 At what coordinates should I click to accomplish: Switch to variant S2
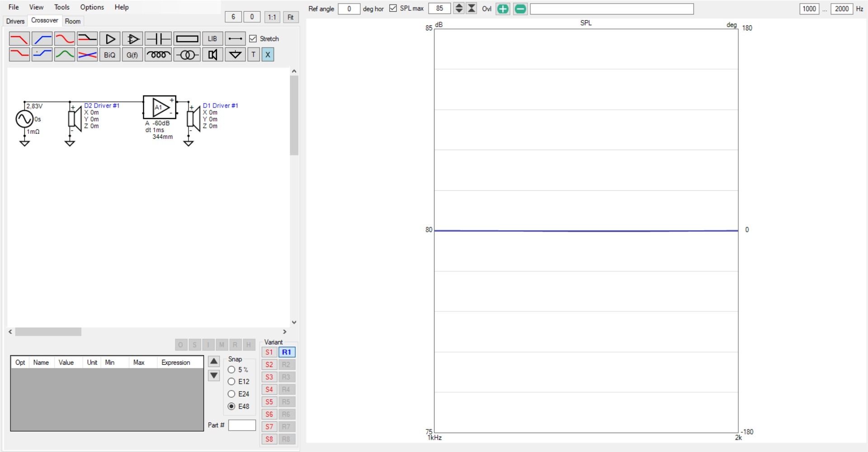(x=269, y=364)
